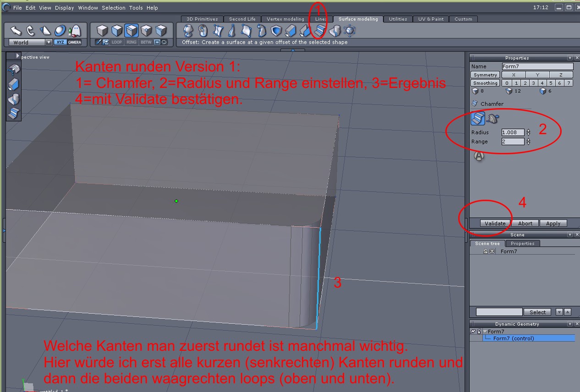
Task: Toggle select-through arrow icon
Action: [x=105, y=42]
